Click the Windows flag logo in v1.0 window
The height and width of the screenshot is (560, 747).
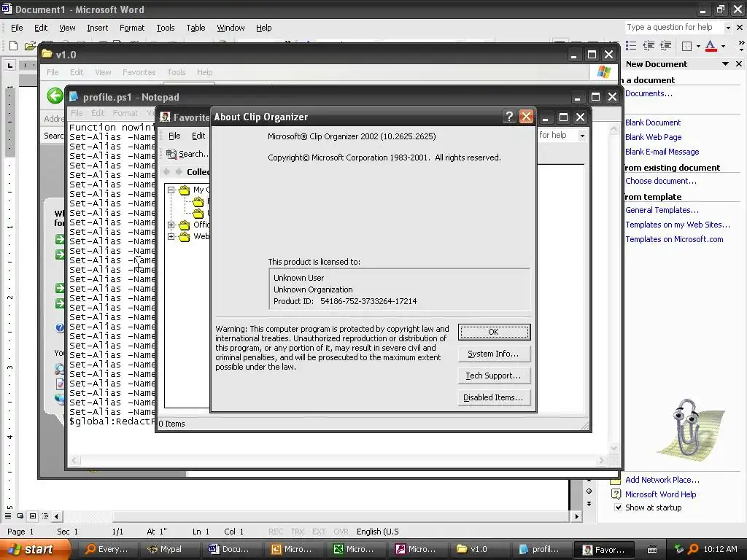603,72
